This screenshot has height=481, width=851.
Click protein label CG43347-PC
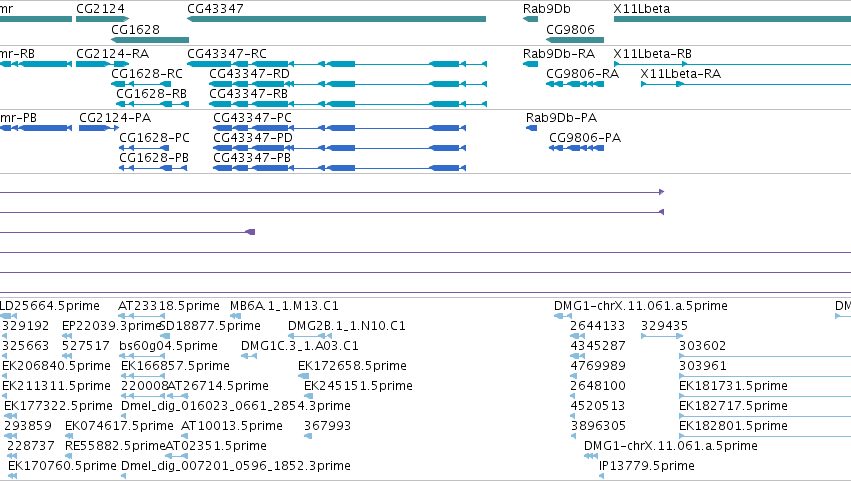coord(252,118)
